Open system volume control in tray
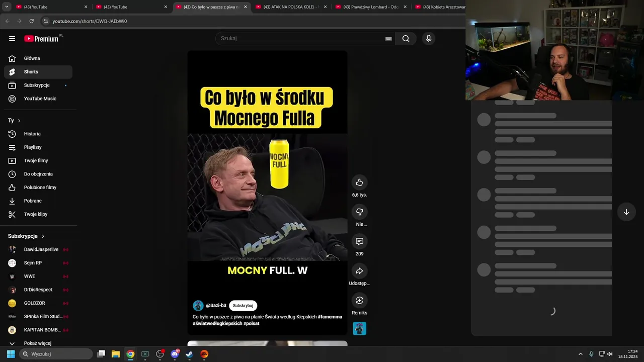Viewport: 644px width, 362px height. 610,354
